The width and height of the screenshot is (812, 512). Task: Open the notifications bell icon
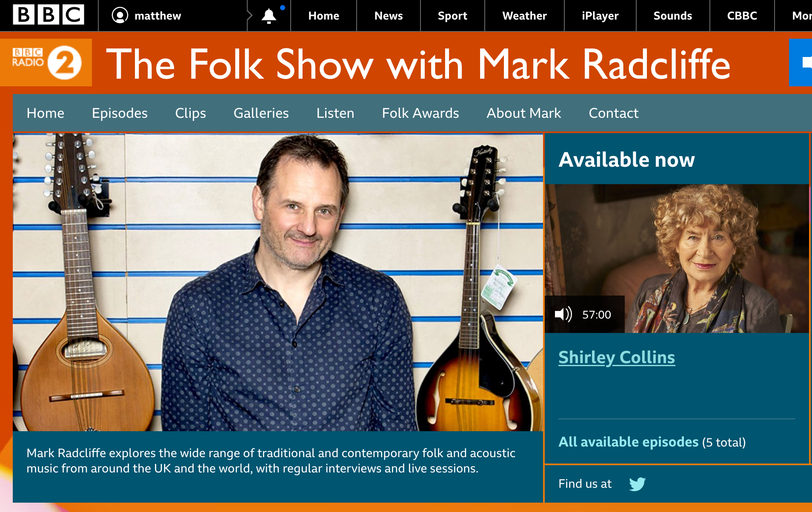tap(269, 16)
